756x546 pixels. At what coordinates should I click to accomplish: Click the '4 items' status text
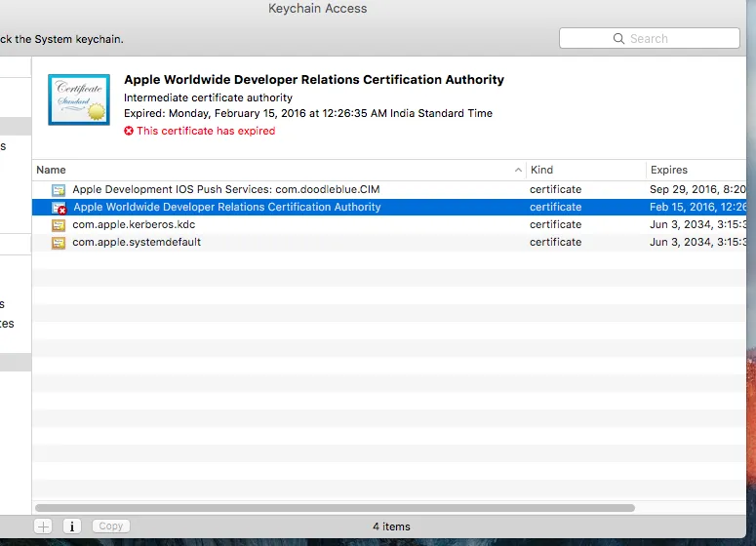tap(391, 526)
